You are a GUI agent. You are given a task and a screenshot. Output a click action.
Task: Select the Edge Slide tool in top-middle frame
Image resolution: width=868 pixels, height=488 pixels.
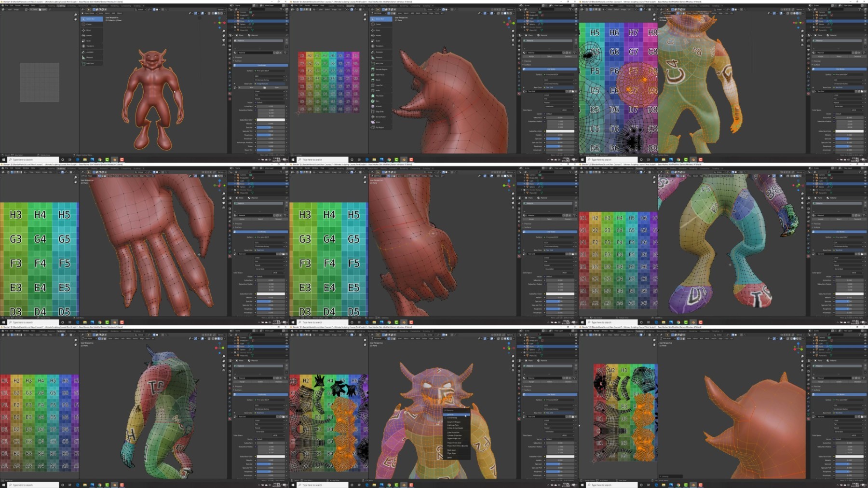381,112
